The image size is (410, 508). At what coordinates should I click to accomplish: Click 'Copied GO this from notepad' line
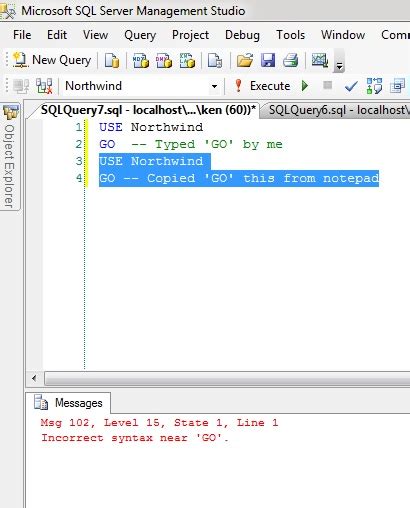tap(239, 178)
